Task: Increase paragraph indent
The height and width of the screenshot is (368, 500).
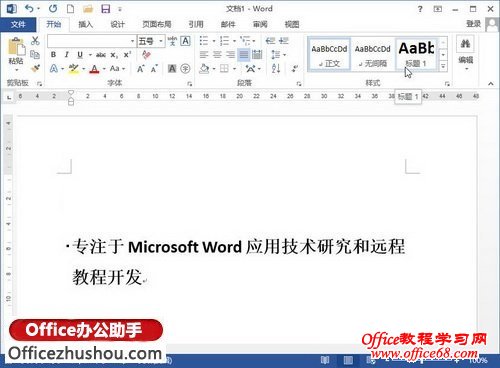Action: pos(284,41)
